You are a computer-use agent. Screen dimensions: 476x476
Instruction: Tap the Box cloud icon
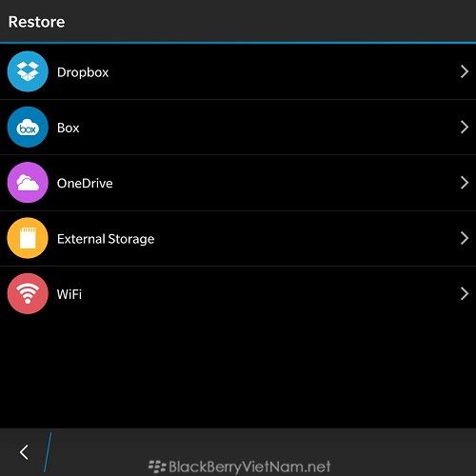(28, 127)
